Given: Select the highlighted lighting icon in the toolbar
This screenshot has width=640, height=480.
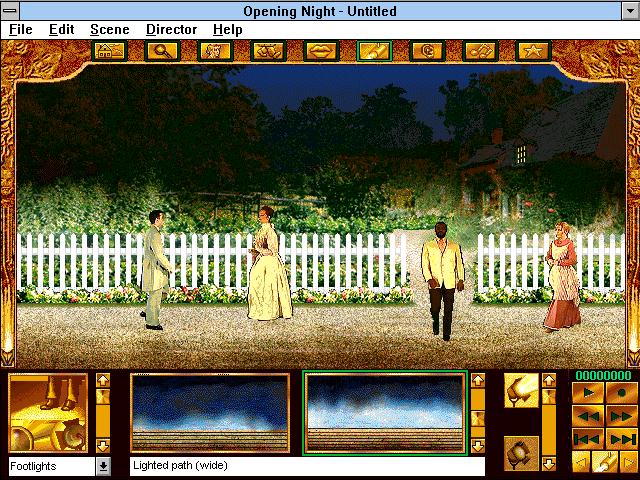Looking at the screenshot, I should pyautogui.click(x=374, y=51).
